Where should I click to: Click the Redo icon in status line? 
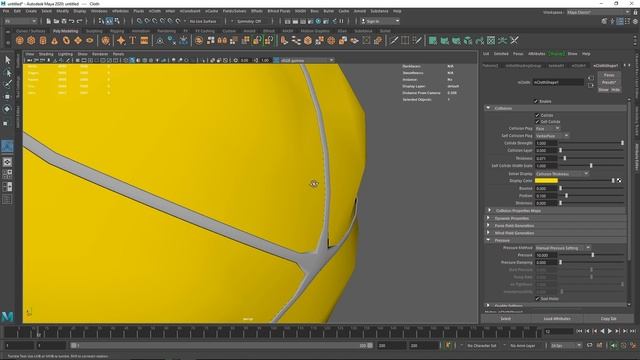tap(80, 21)
